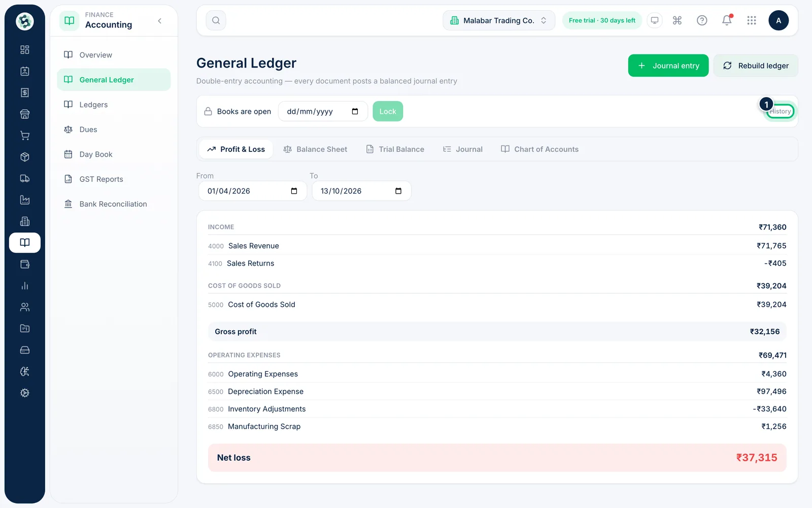Open the Journal tab
This screenshot has height=508, width=812.
coord(462,149)
